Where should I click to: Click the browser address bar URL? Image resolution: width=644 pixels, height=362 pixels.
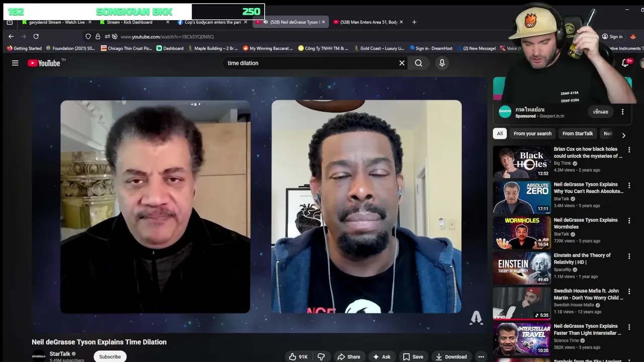coord(167,37)
